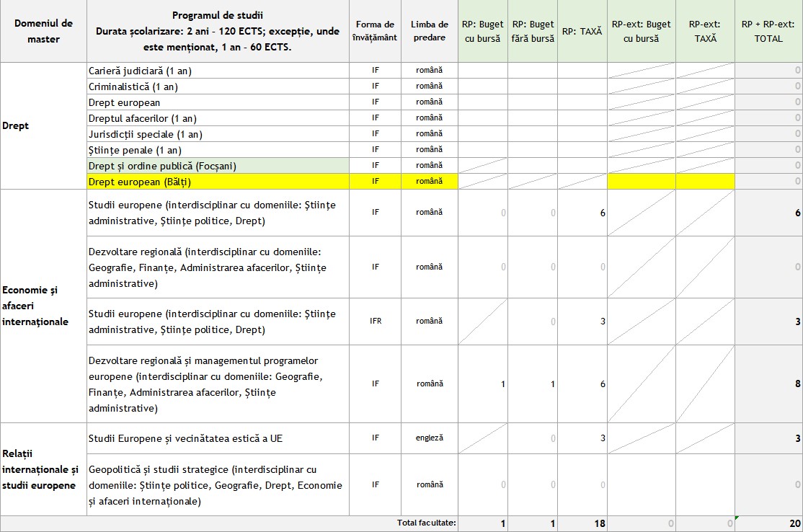Select the IF cell in Drept și ordine publică row
This screenshot has height=532, width=803.
click(x=376, y=165)
